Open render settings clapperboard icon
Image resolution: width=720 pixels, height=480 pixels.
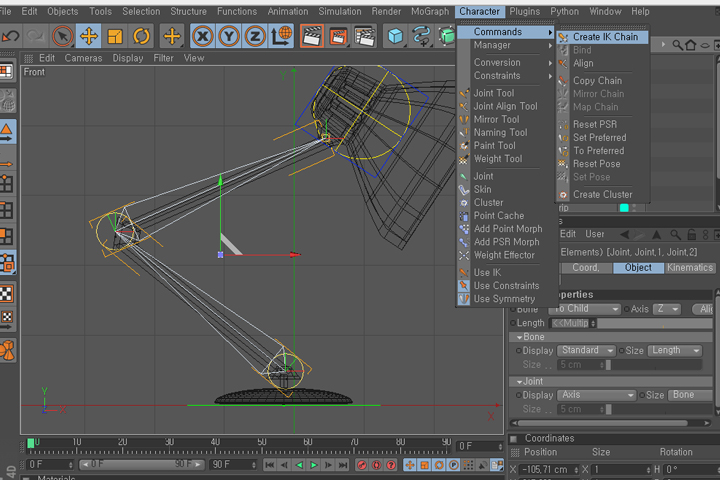click(x=365, y=36)
